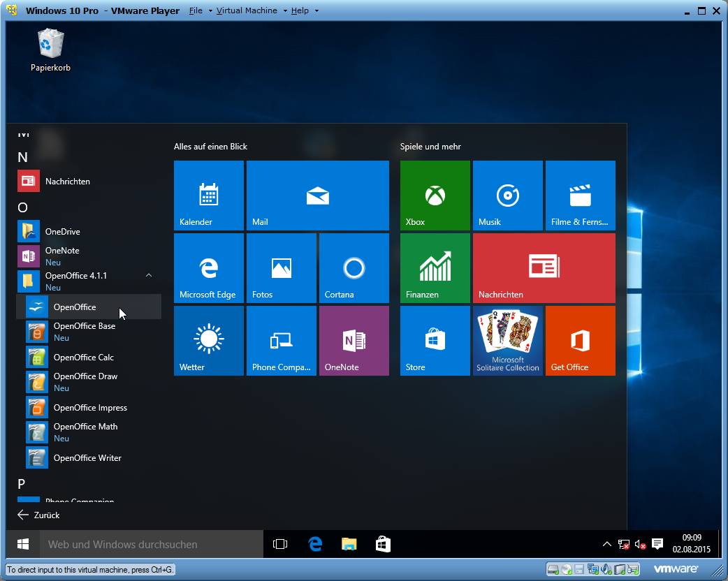The height and width of the screenshot is (581, 728).
Task: Open the Xbox tile
Action: tap(435, 196)
